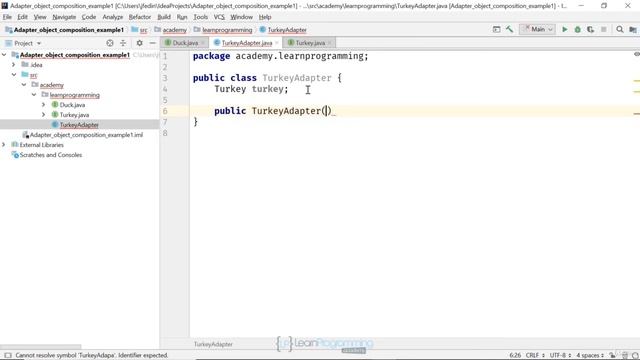Click the stop process square icon
This screenshot has height=360, width=640.
pyautogui.click(x=604, y=29)
